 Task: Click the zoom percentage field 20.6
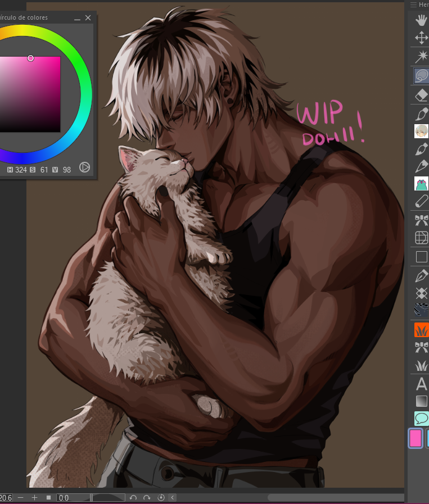(6, 498)
